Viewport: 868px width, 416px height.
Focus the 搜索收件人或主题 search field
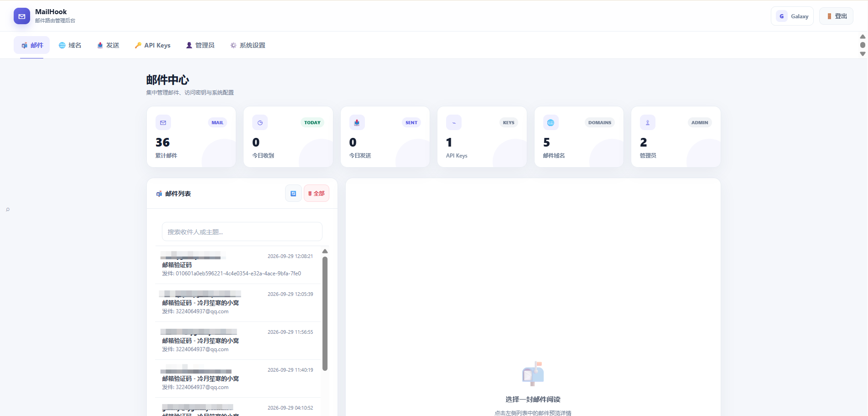coord(242,232)
